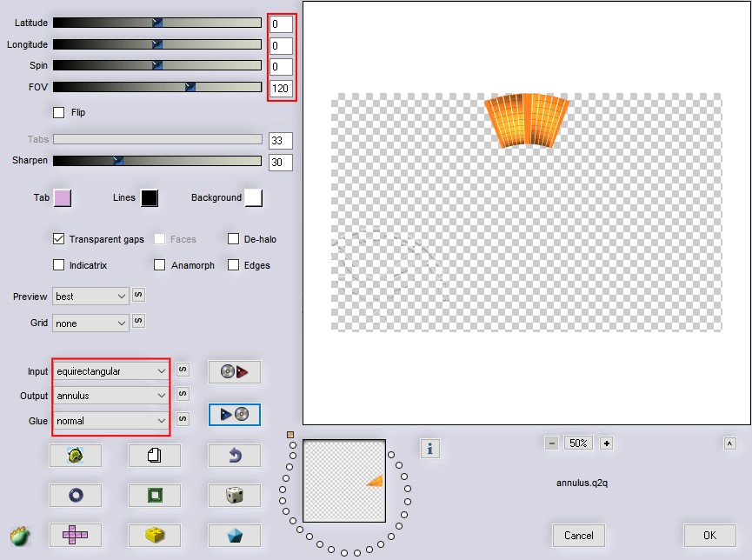Zoom out with the minus button
Viewport: 752px width, 560px height.
pyautogui.click(x=551, y=443)
